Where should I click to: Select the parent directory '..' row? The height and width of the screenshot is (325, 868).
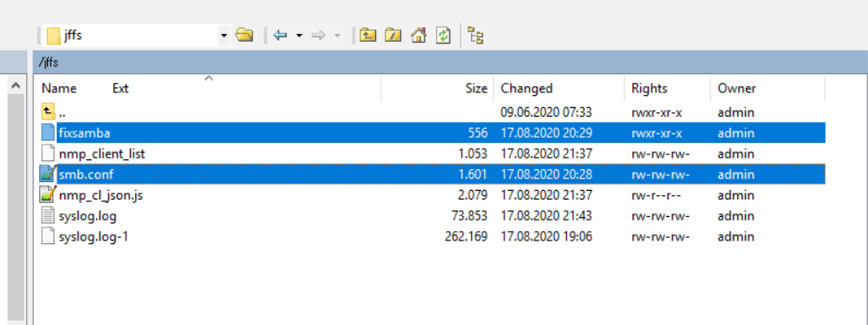click(433, 112)
